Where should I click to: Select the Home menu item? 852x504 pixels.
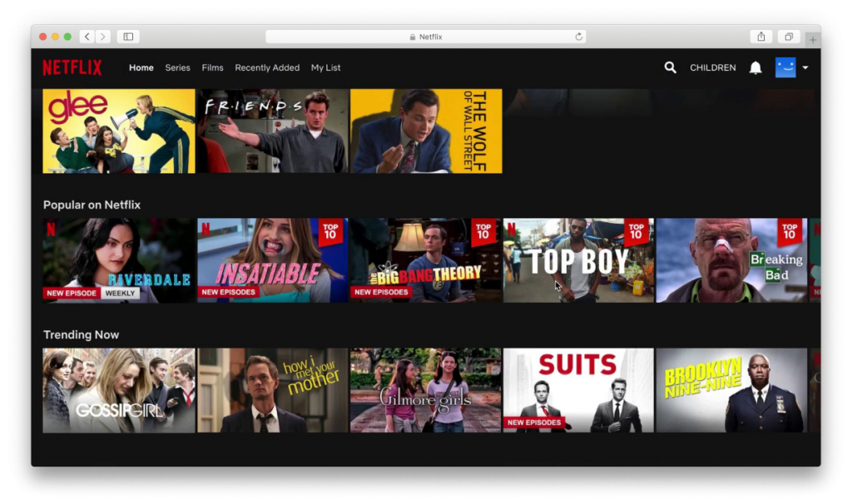(141, 67)
